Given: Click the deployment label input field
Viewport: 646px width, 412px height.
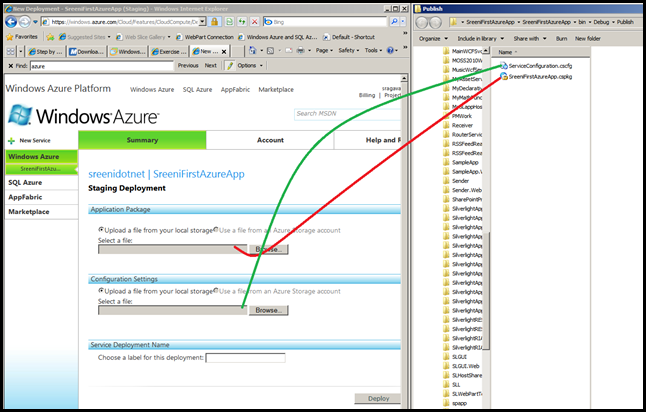Looking at the screenshot, I should click(245, 358).
